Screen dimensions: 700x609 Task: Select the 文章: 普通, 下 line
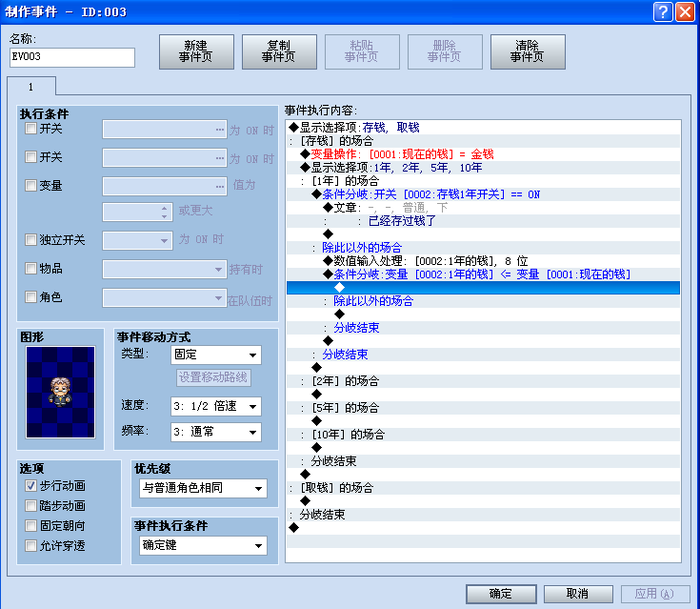click(484, 208)
